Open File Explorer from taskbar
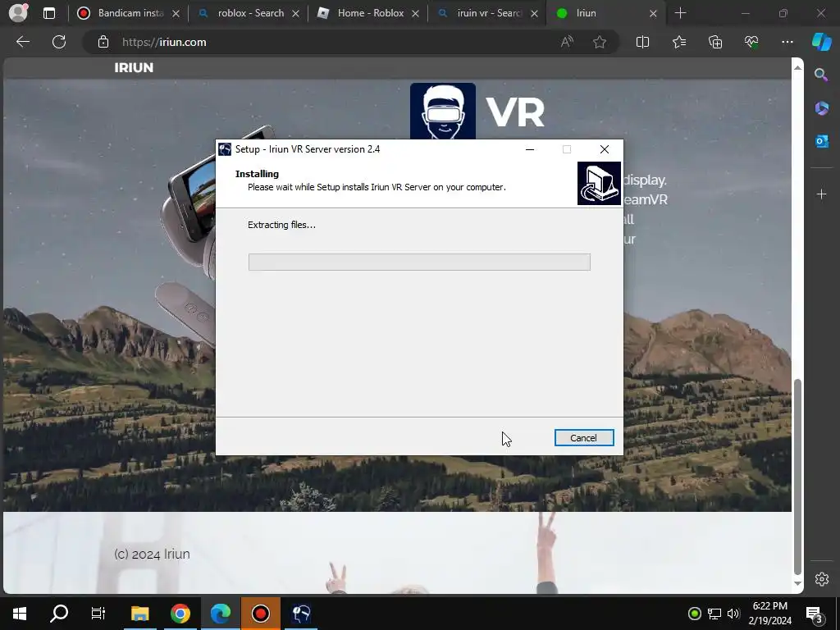840x630 pixels. 139,614
